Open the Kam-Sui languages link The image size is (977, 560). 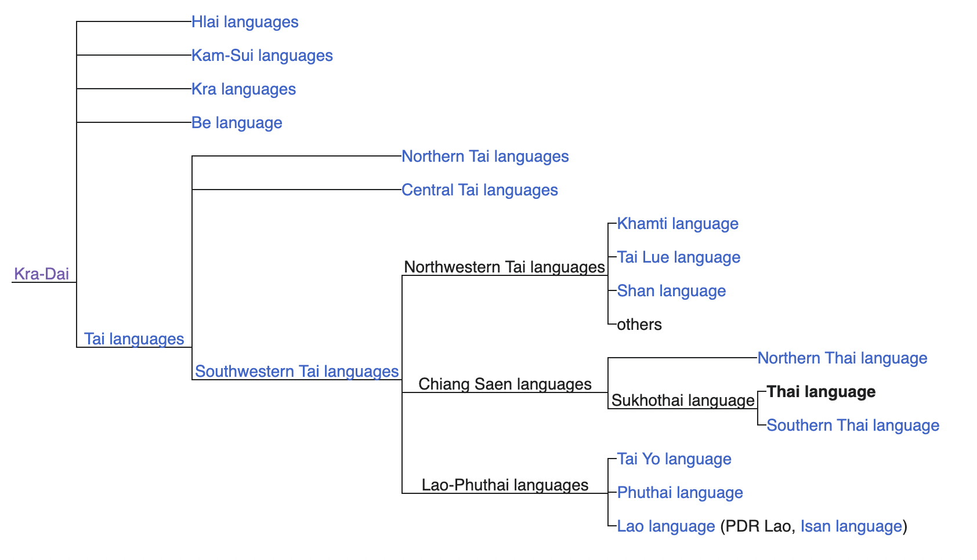pos(262,56)
